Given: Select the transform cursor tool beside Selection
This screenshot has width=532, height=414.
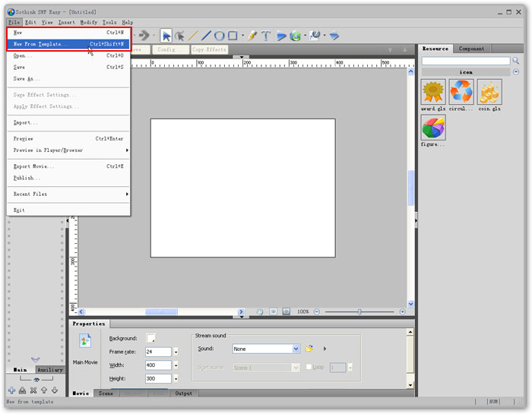Looking at the screenshot, I should coord(179,36).
